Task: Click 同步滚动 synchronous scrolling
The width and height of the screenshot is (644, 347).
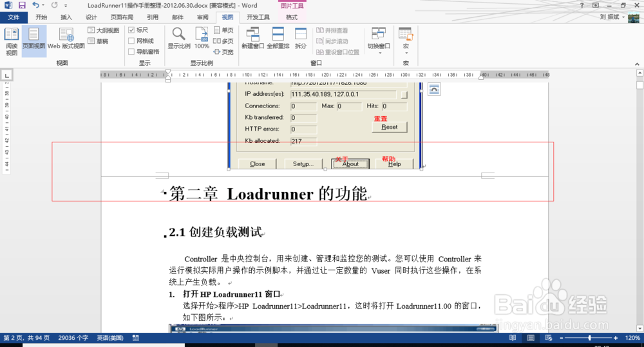Action: (x=332, y=41)
